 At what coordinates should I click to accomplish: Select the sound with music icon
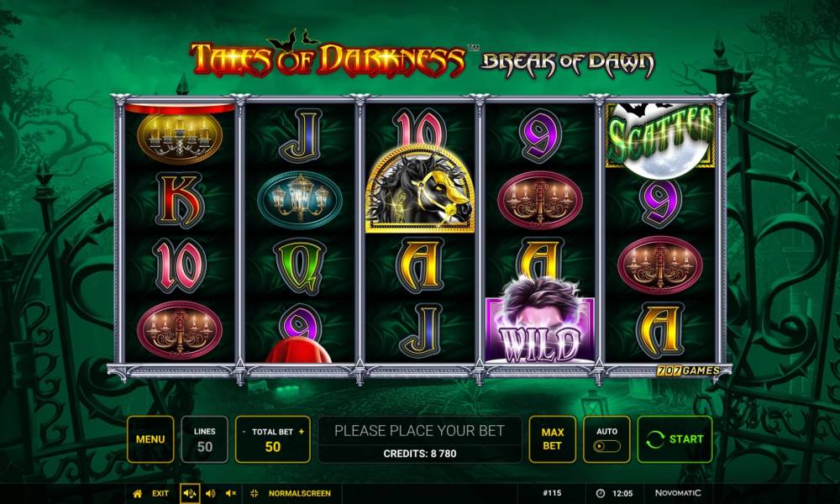pyautogui.click(x=190, y=493)
